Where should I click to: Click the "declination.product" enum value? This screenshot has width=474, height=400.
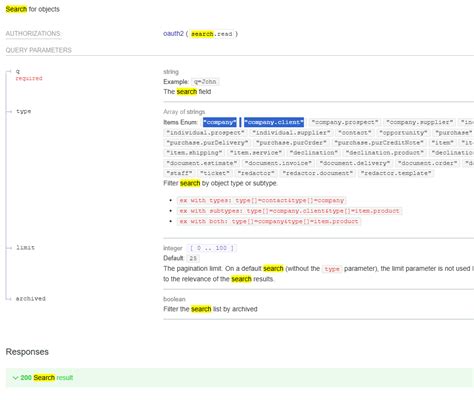(385, 153)
